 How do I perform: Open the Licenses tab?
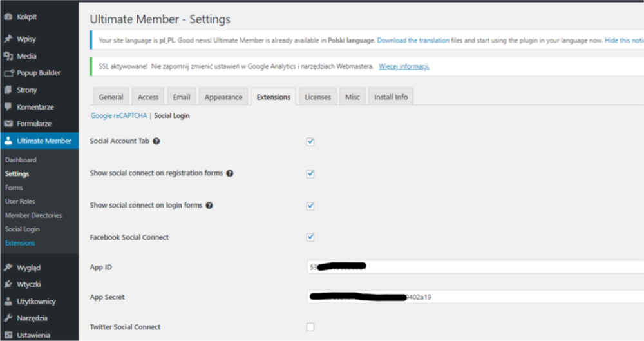tap(317, 97)
